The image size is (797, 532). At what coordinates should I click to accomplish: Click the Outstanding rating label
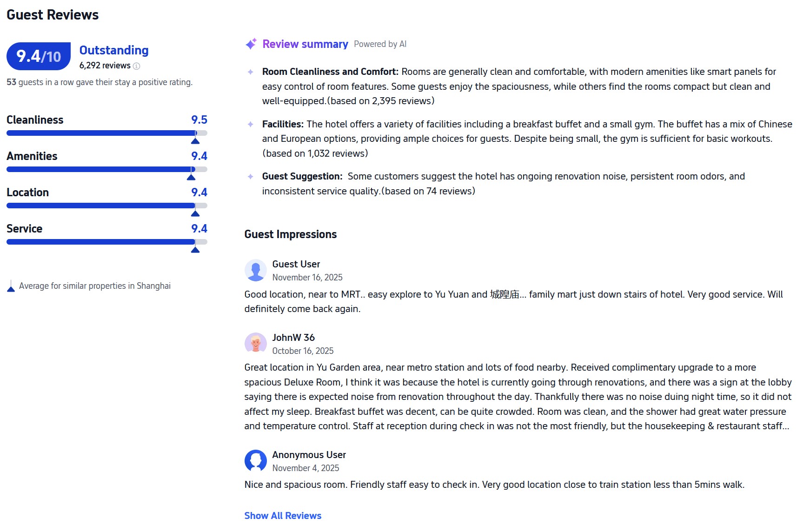pos(114,50)
